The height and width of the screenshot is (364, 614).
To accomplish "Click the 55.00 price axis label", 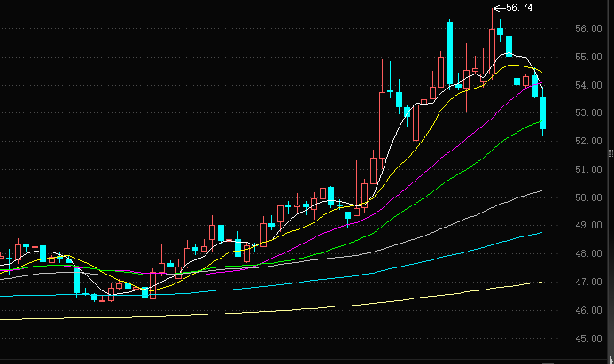I will coord(588,58).
